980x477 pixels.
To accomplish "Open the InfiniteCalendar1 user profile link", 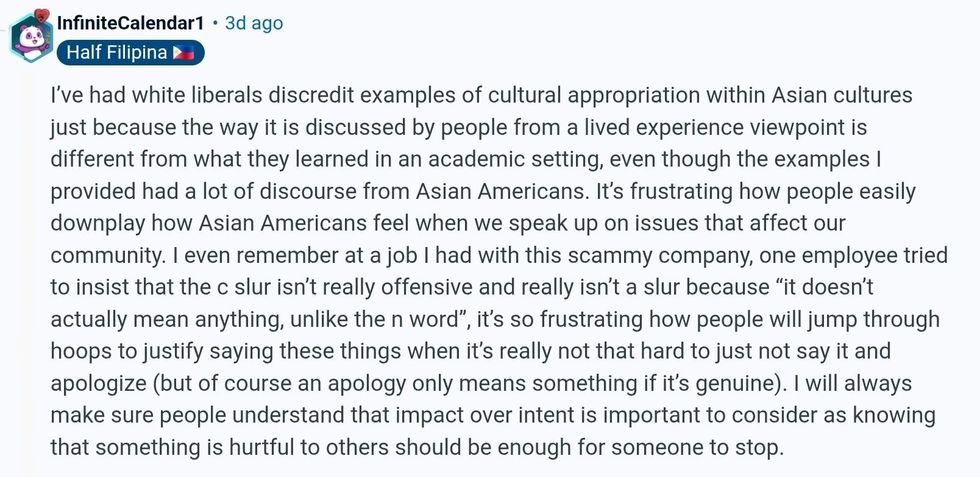I will click(x=129, y=23).
